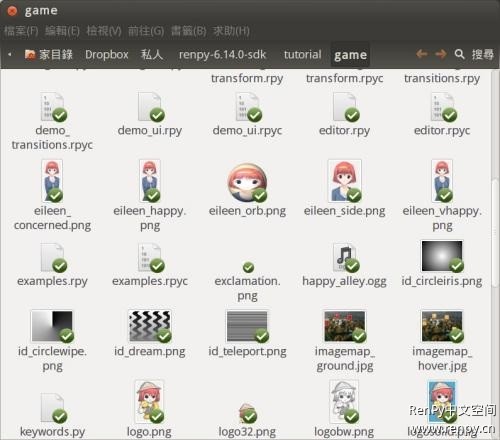
Task: Click the game path bar button
Action: tap(350, 55)
